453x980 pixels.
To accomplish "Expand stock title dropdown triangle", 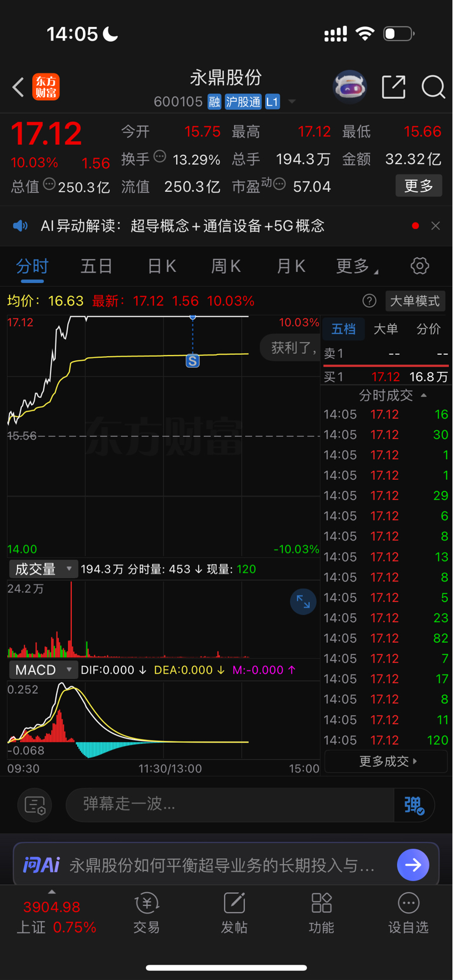I will (292, 102).
